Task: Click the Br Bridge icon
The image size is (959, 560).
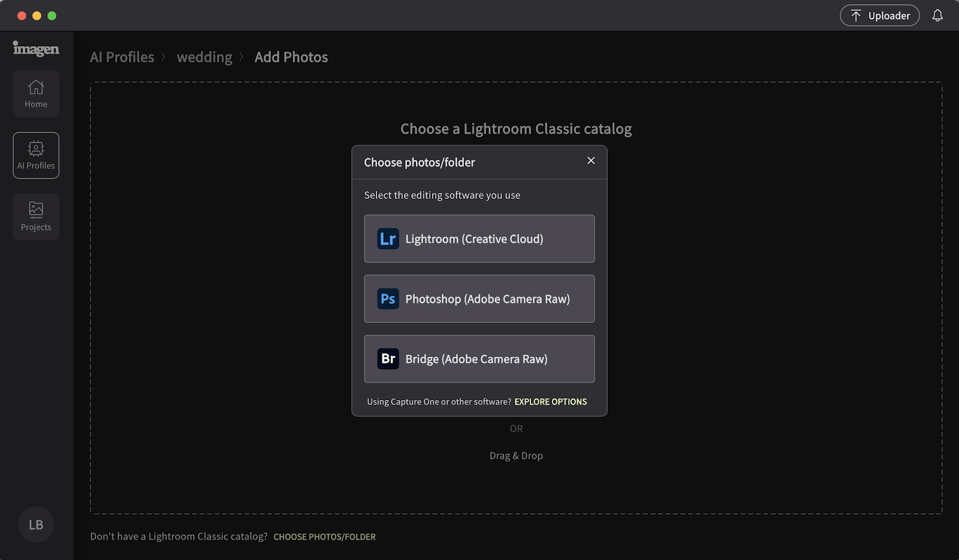Action: click(388, 359)
